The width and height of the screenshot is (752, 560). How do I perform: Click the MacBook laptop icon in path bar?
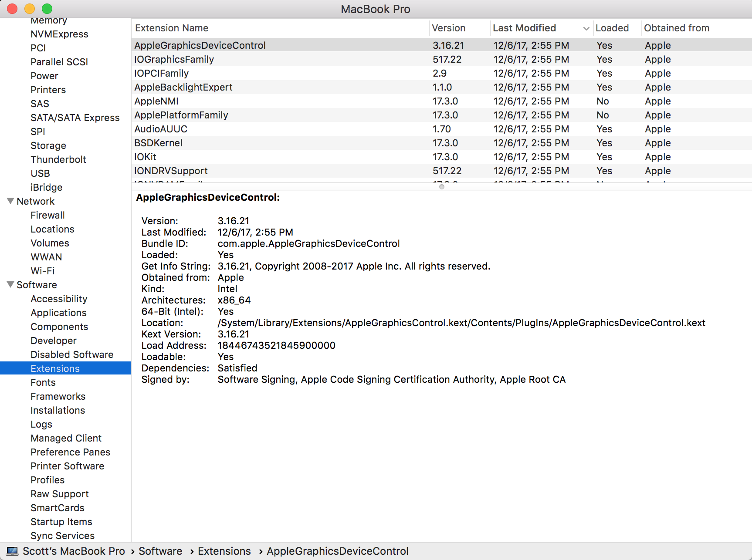pyautogui.click(x=13, y=551)
